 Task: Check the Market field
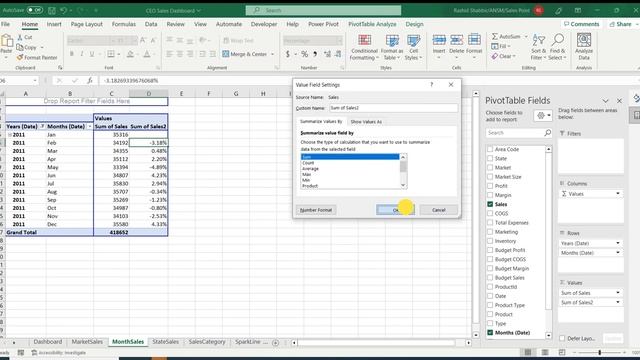pos(490,168)
